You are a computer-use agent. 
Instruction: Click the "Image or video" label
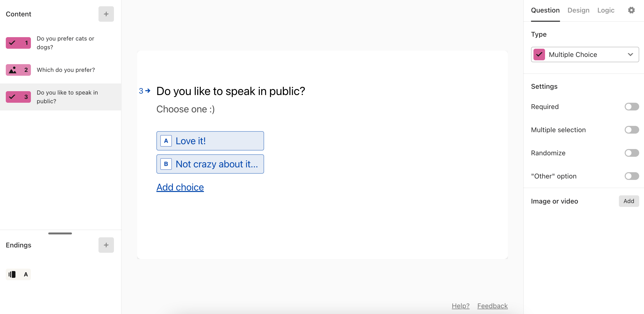(554, 201)
